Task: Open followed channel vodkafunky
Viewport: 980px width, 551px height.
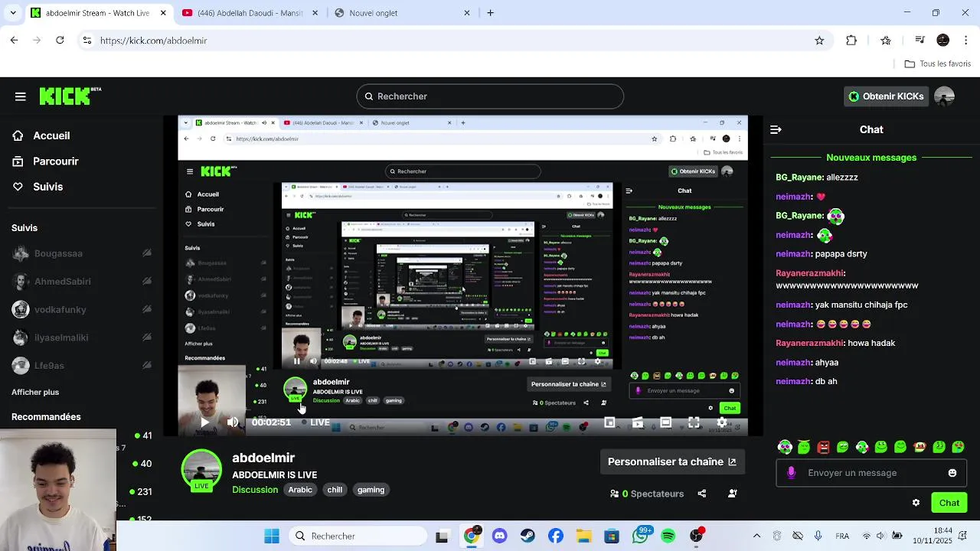Action: tap(81, 309)
